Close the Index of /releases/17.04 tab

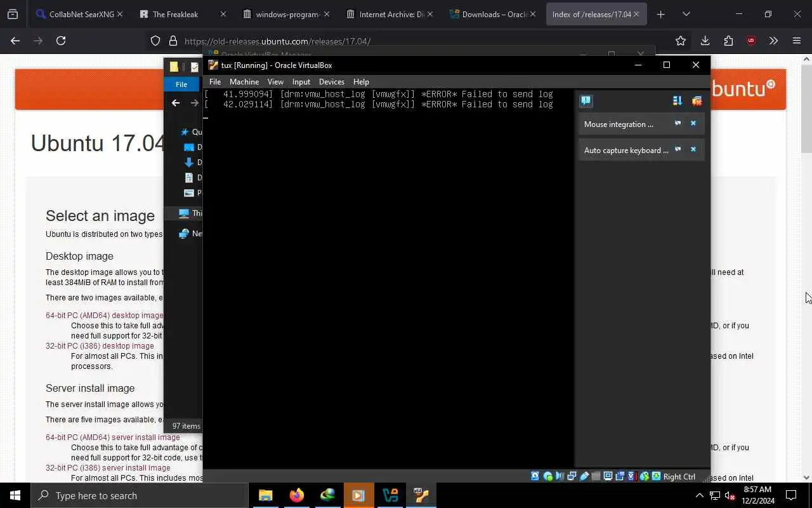pos(636,14)
